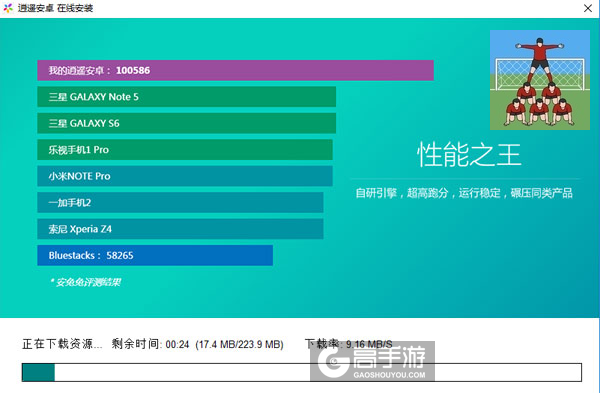Screen dimensions: 600x393
Task: Click the 17.4 MB/223.9 MB size text
Action: pos(240,344)
